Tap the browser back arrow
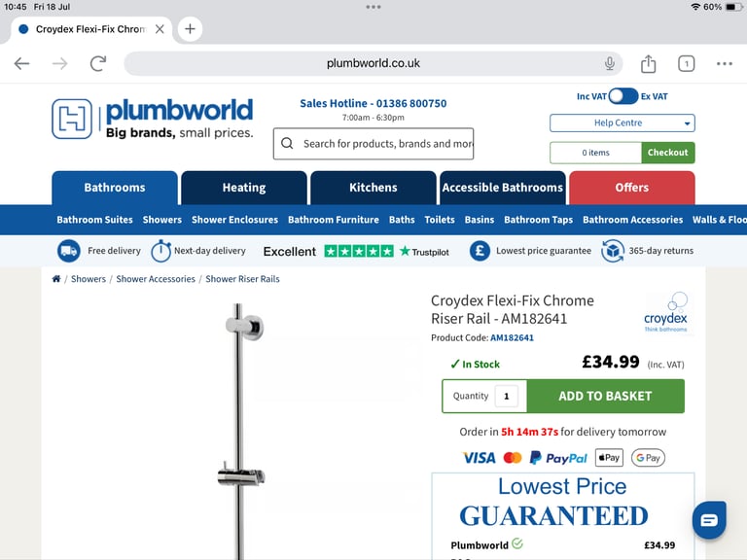Screen dimensions: 747x560 click(22, 63)
